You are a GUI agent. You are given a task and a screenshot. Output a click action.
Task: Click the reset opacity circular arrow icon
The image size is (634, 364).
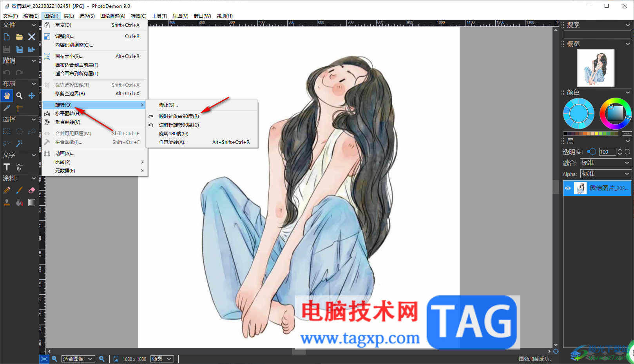[x=627, y=152]
